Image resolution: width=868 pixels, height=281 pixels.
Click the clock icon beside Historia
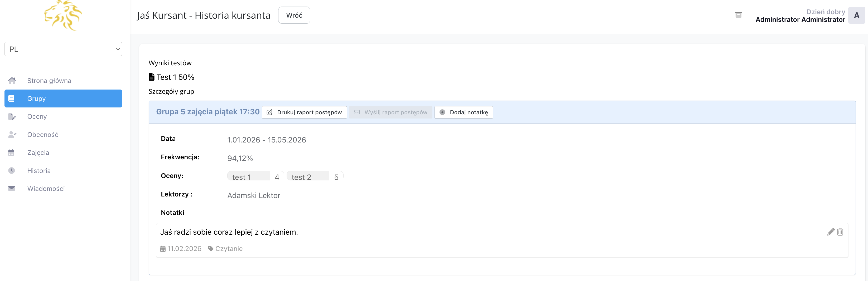[x=12, y=171]
